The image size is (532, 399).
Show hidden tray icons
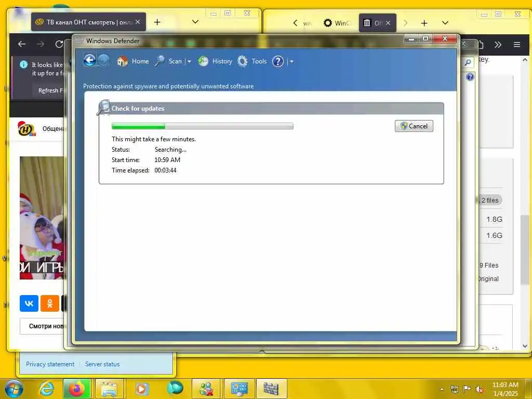[x=442, y=389]
